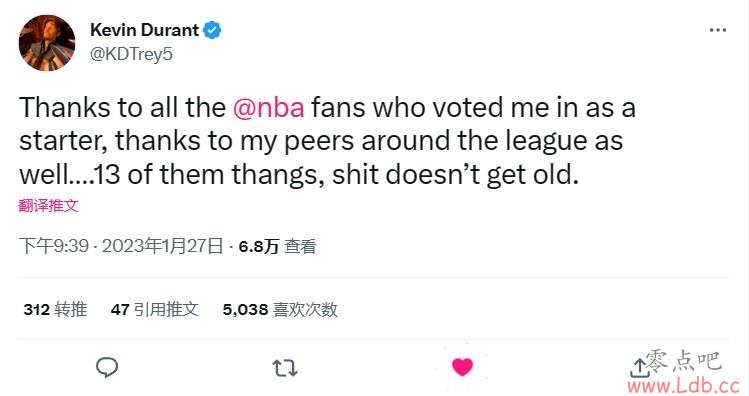Click the 2023年1月27日 date

162,246
